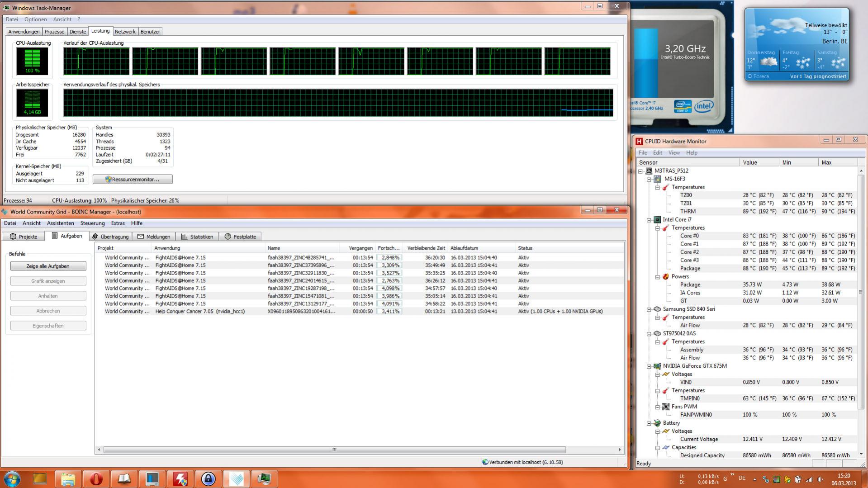Screen dimensions: 868x488
Task: Open the Windows Start orb
Action: 12,479
